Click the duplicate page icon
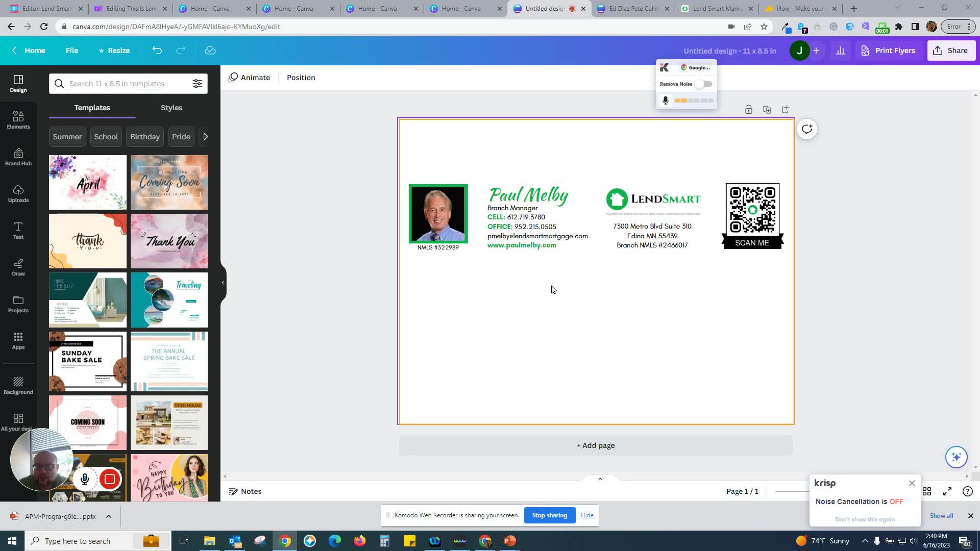 [767, 110]
